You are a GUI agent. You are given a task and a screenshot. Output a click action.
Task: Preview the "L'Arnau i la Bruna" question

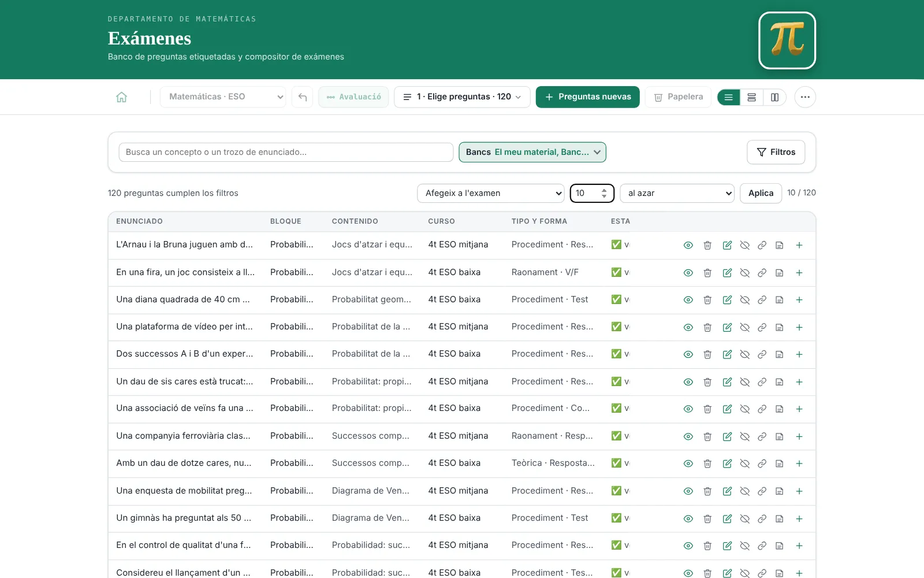[x=688, y=245]
